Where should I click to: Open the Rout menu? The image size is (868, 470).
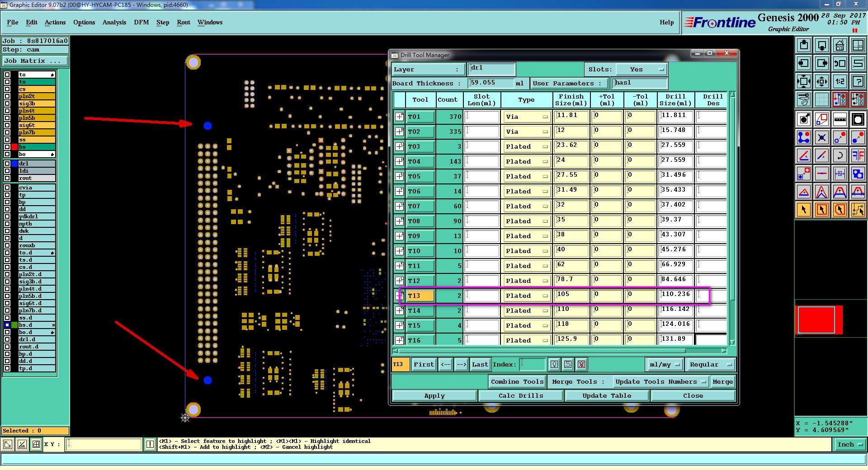(184, 22)
